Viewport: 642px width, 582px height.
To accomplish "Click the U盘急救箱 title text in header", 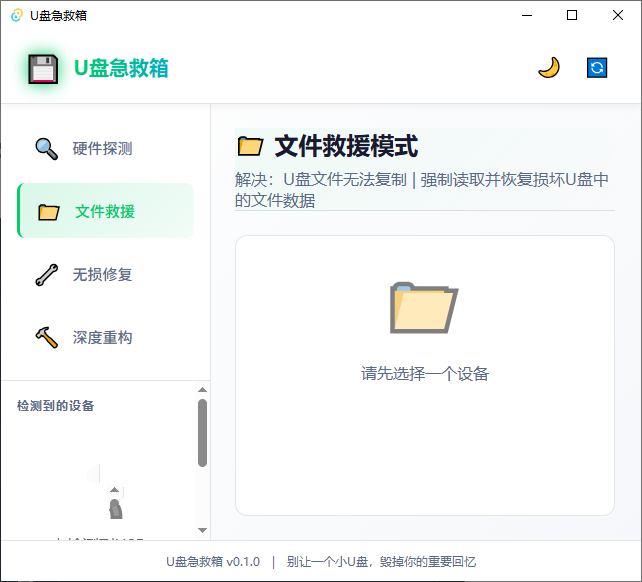I will click(x=121, y=68).
